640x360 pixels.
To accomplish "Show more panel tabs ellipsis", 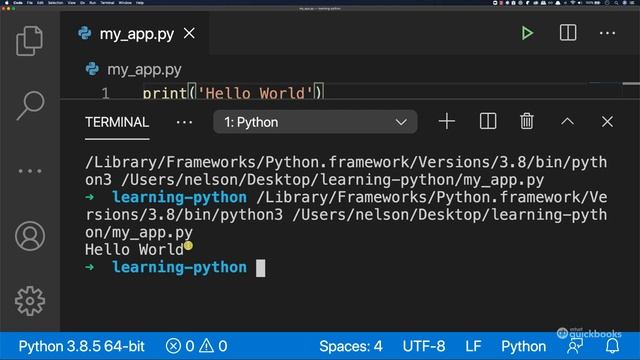I will [184, 122].
